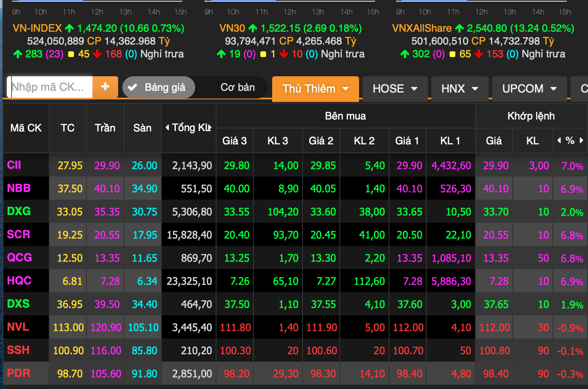Switch to Cơ bản view mode
Viewport: 588px width, 389px height.
click(238, 87)
